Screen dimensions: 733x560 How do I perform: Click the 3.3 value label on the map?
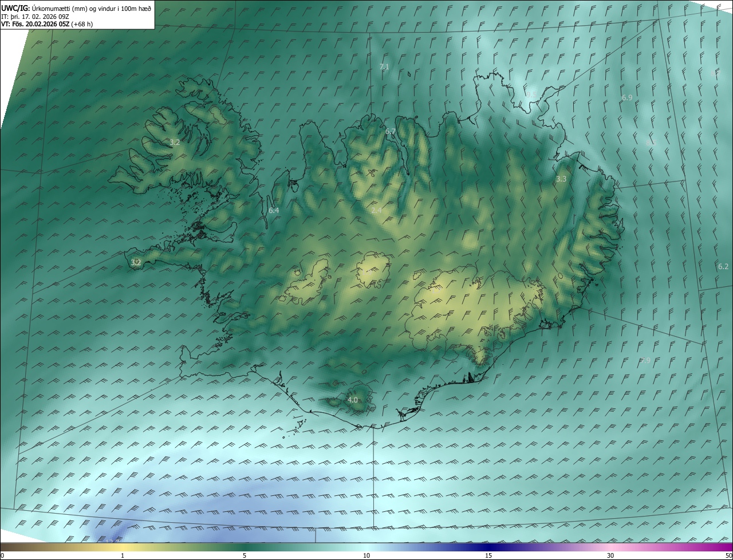click(x=561, y=179)
